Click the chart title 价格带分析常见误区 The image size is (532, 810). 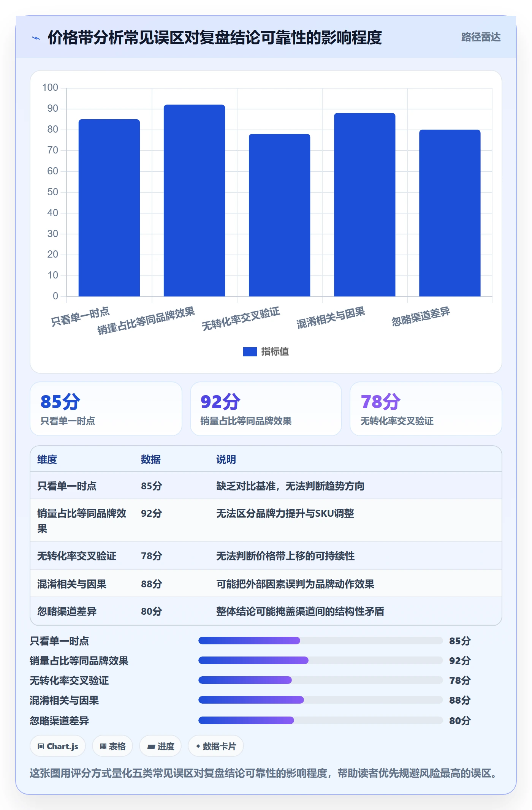point(215,38)
